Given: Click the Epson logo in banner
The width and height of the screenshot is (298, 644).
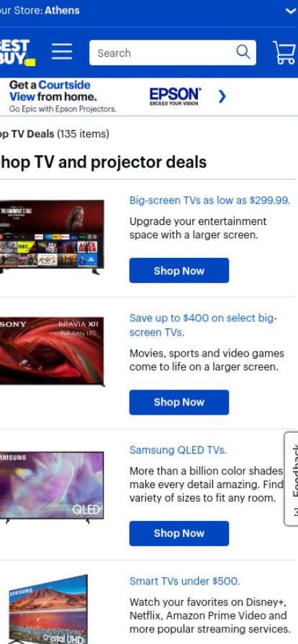Looking at the screenshot, I should pyautogui.click(x=175, y=96).
